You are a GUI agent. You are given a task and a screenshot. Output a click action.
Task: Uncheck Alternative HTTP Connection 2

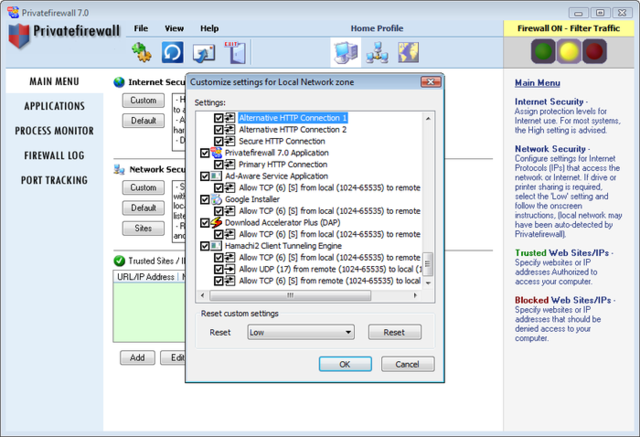[x=219, y=130]
